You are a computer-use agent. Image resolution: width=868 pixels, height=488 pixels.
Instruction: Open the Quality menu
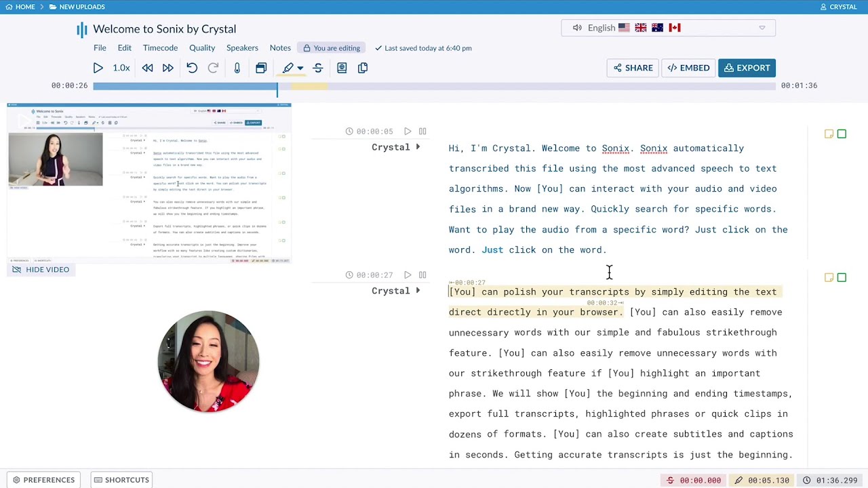tap(202, 48)
